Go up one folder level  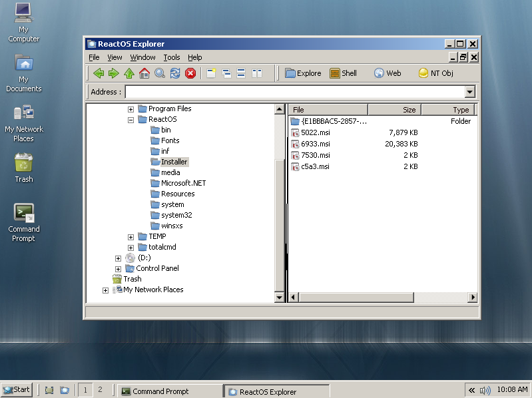[129, 73]
